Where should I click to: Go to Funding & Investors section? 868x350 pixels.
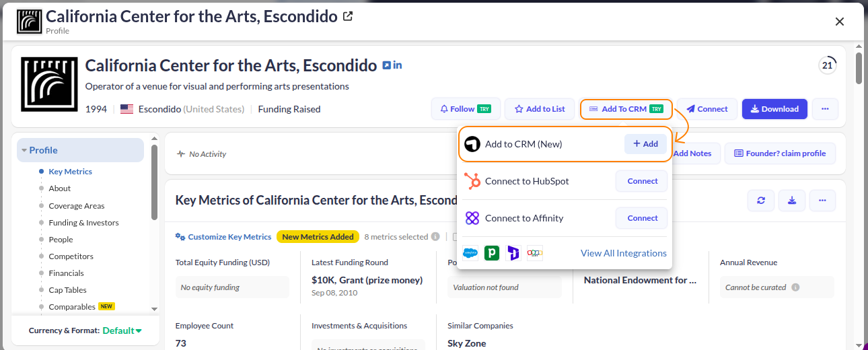83,223
